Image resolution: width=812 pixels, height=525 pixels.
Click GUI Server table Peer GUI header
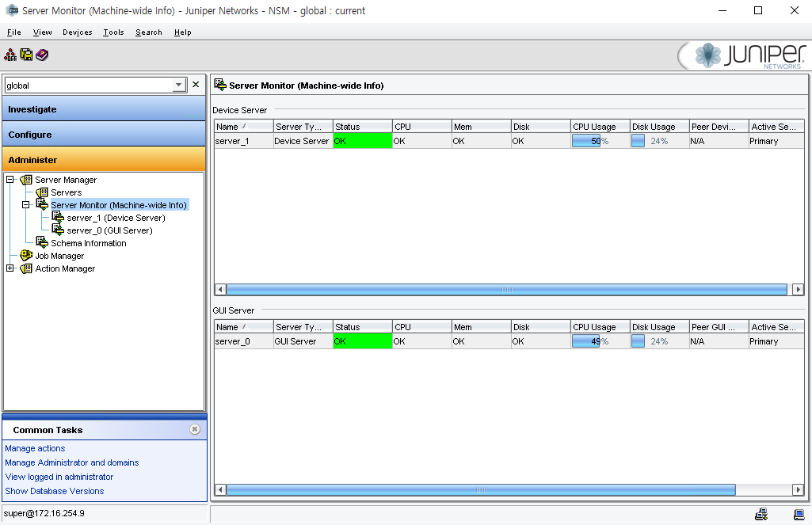click(x=719, y=327)
